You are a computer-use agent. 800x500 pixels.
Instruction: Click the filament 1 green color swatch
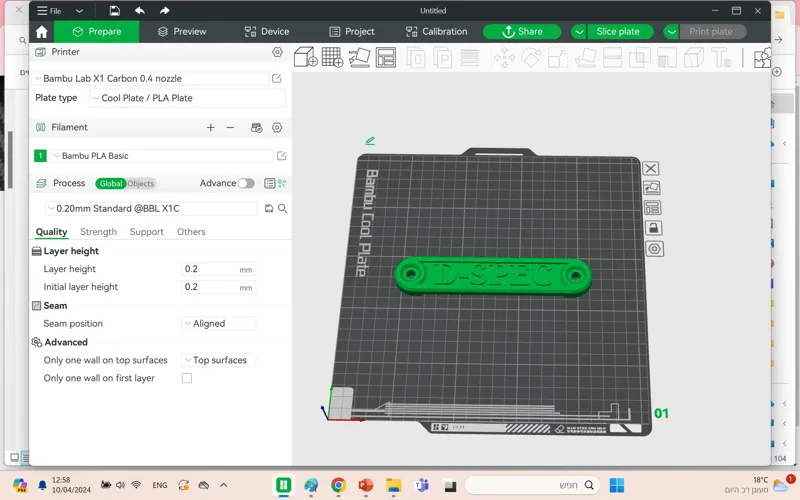coord(40,156)
